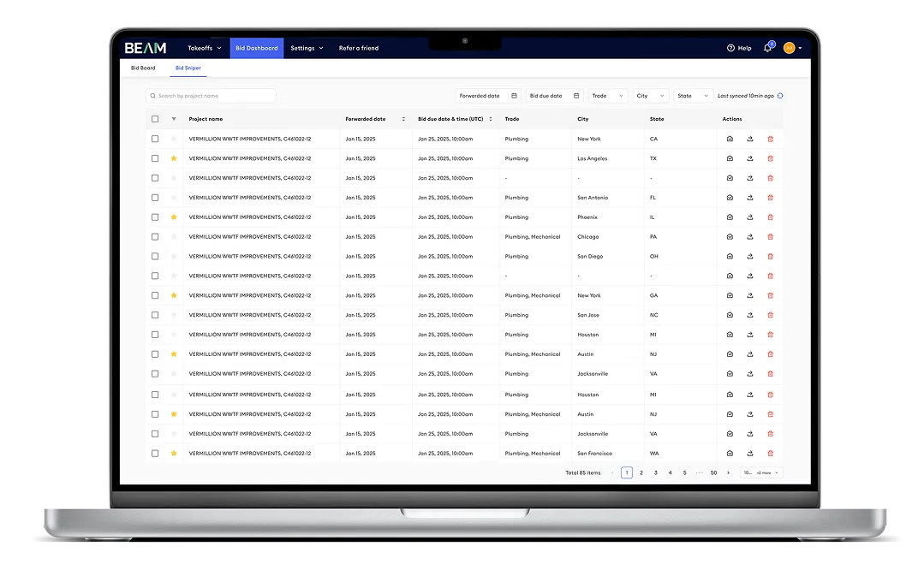This screenshot has width=924, height=570.
Task: Click the BEAM logo
Action: (145, 48)
